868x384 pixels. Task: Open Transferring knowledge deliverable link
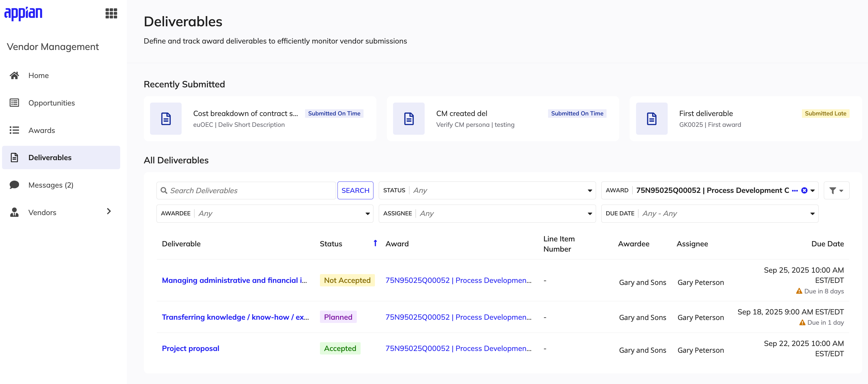pos(235,317)
